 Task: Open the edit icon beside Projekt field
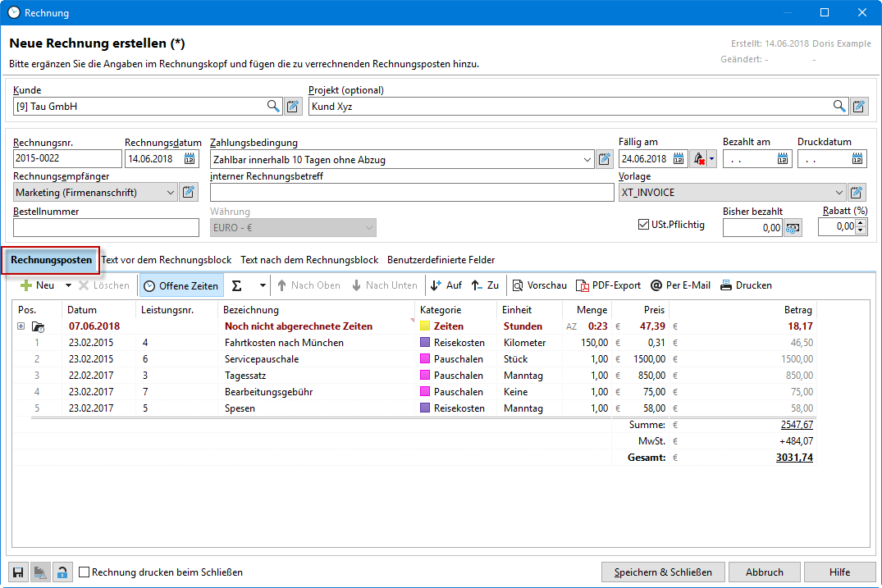click(x=858, y=106)
